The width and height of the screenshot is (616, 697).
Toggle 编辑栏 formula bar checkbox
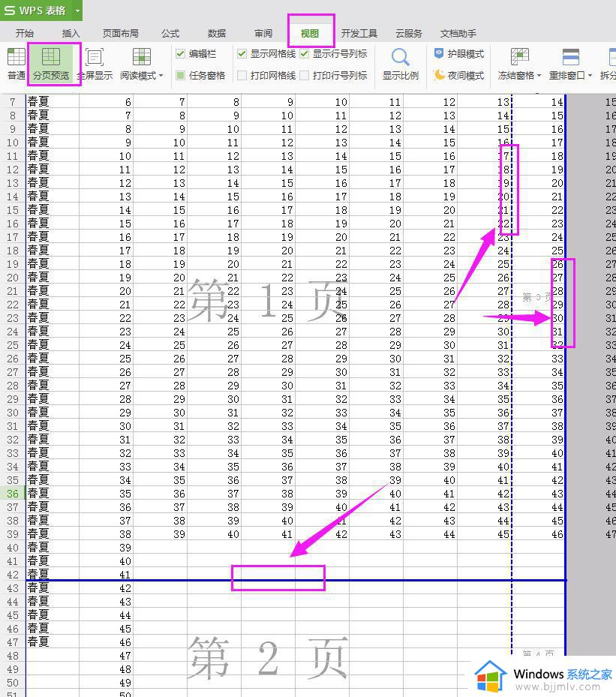click(x=180, y=54)
